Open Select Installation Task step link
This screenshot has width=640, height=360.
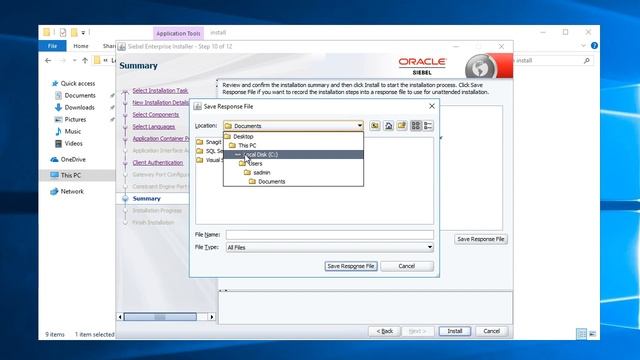160,91
